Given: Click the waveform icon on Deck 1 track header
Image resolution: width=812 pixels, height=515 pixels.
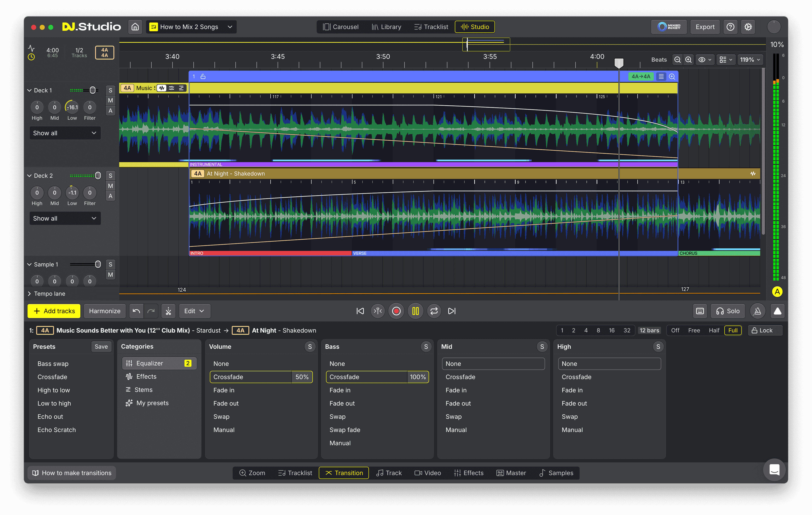Looking at the screenshot, I should [162, 88].
